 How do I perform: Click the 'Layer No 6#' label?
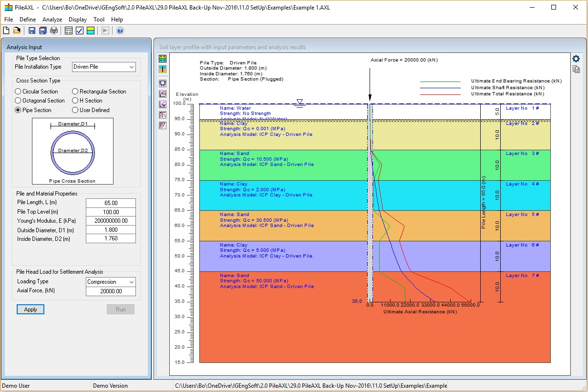point(523,245)
